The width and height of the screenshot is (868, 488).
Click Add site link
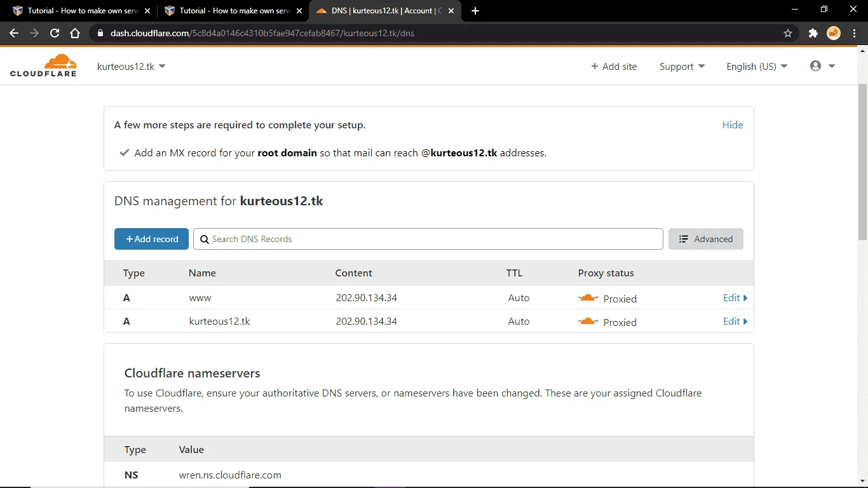click(614, 66)
